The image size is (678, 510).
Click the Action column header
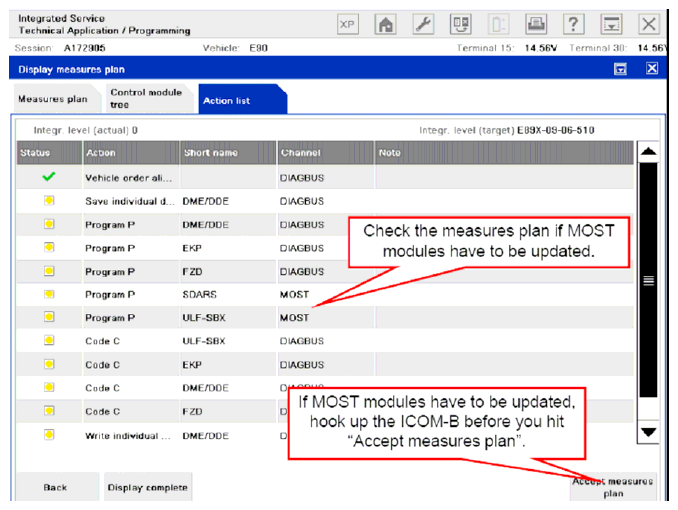pos(131,153)
